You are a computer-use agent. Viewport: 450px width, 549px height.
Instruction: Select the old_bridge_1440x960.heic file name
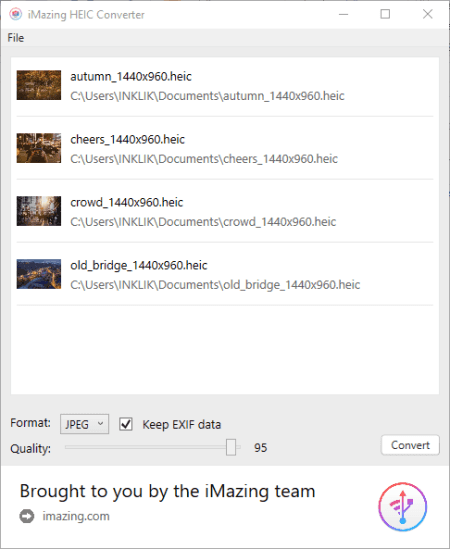coord(139,265)
